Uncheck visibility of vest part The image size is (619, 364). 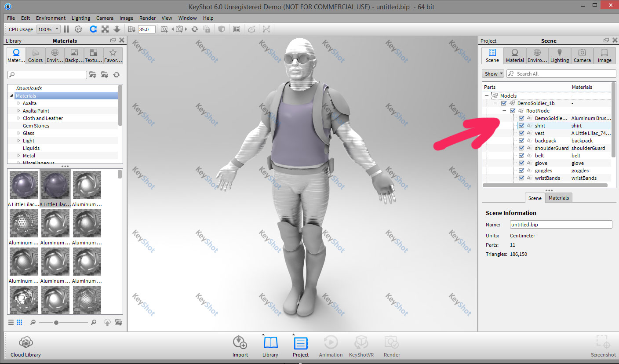(521, 133)
